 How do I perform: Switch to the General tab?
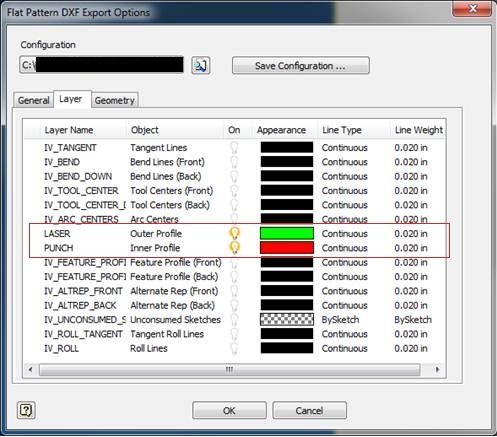point(34,100)
